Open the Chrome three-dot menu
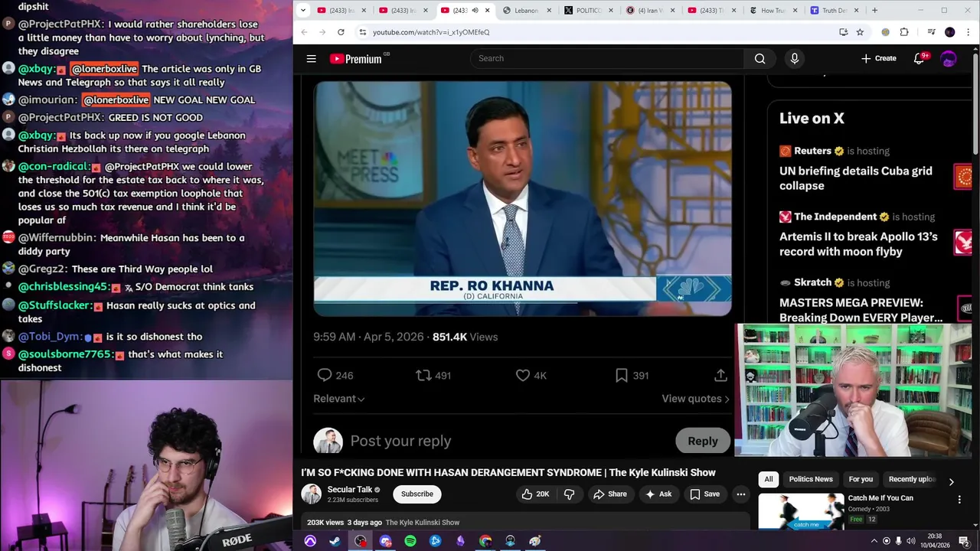Viewport: 980px width, 551px height. pyautogui.click(x=969, y=32)
